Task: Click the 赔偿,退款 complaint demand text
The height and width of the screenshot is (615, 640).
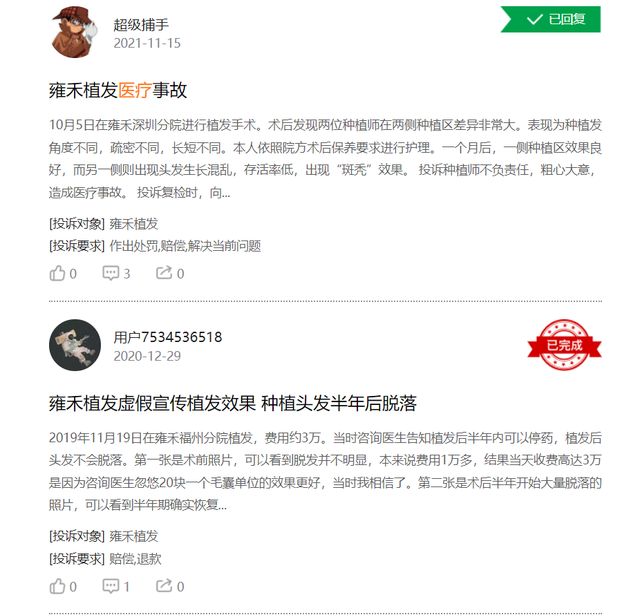Action: (136, 559)
